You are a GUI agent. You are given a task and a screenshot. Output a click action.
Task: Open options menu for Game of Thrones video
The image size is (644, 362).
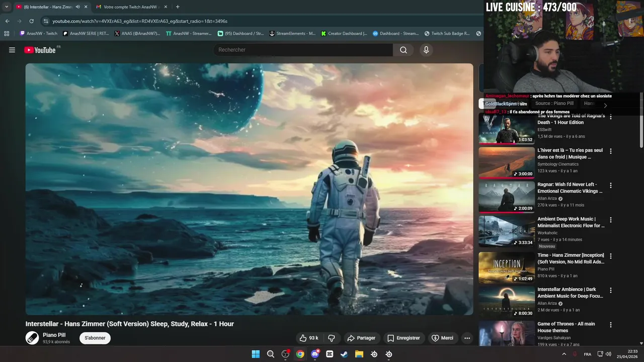(611, 325)
